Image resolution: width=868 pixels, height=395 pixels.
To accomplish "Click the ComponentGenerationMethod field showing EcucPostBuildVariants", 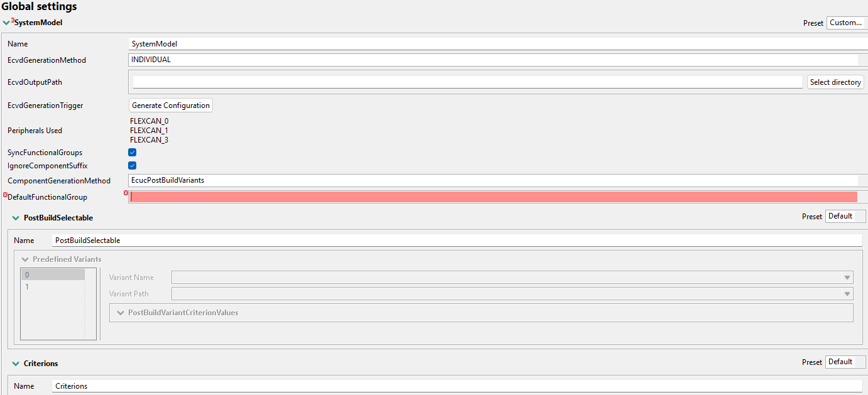I will 440,180.
